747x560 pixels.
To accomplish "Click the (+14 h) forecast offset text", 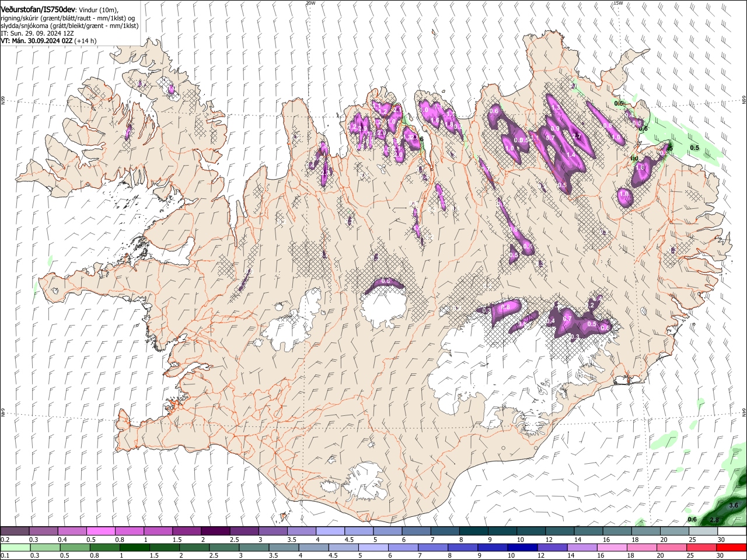I will [86, 41].
